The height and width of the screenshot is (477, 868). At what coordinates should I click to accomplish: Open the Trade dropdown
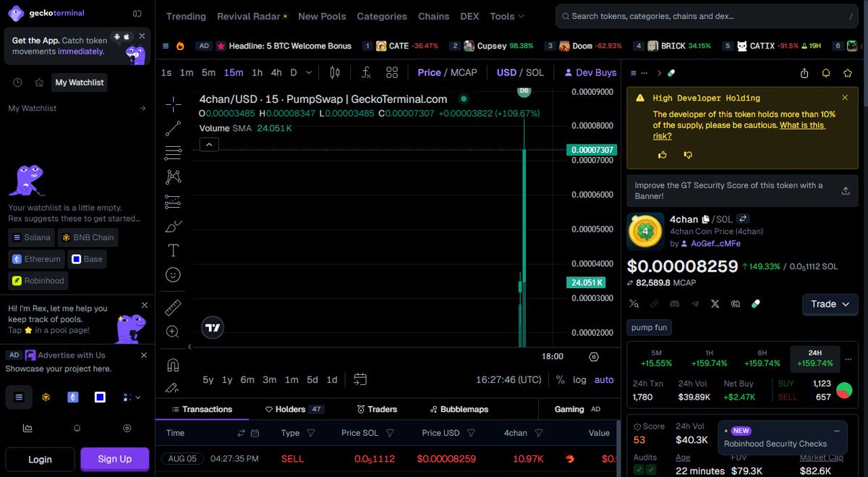(x=830, y=304)
